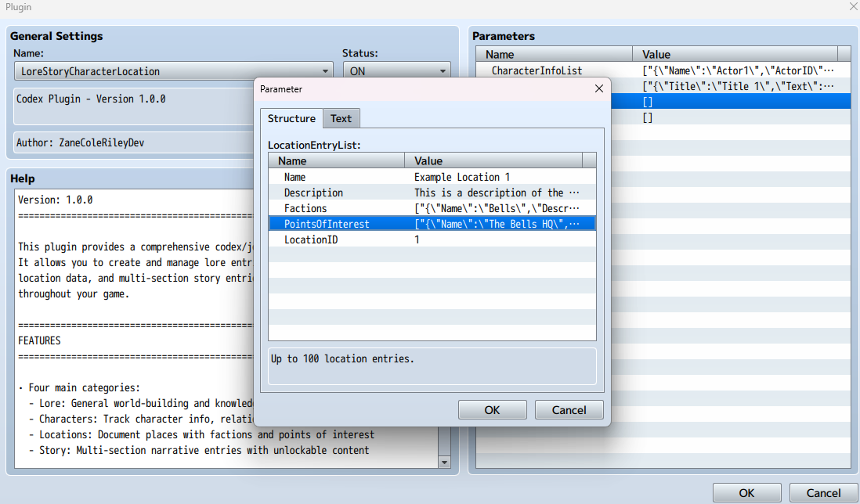This screenshot has width=860, height=504.
Task: Select the Name row in LocationEntryList
Action: pyautogui.click(x=432, y=177)
